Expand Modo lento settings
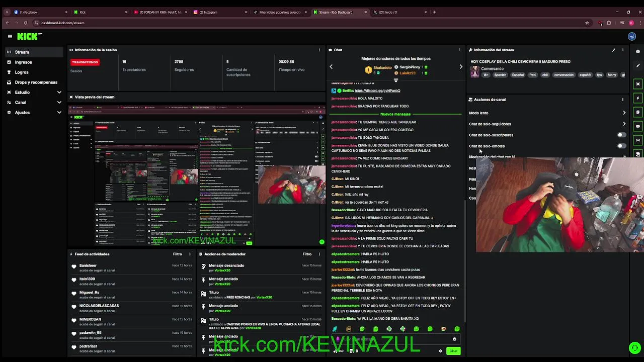 (x=624, y=113)
